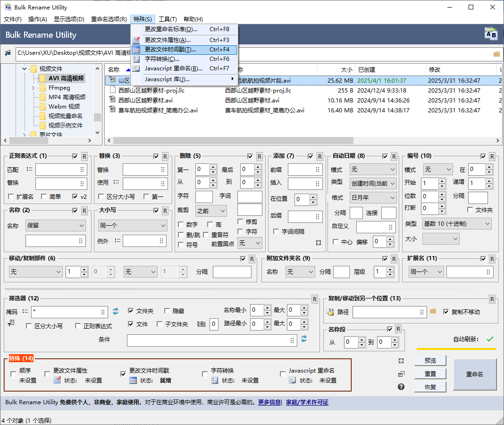The width and height of the screenshot is (504, 425).
Task: Click folder icon next to copy/move 路径 field
Action: click(x=433, y=311)
